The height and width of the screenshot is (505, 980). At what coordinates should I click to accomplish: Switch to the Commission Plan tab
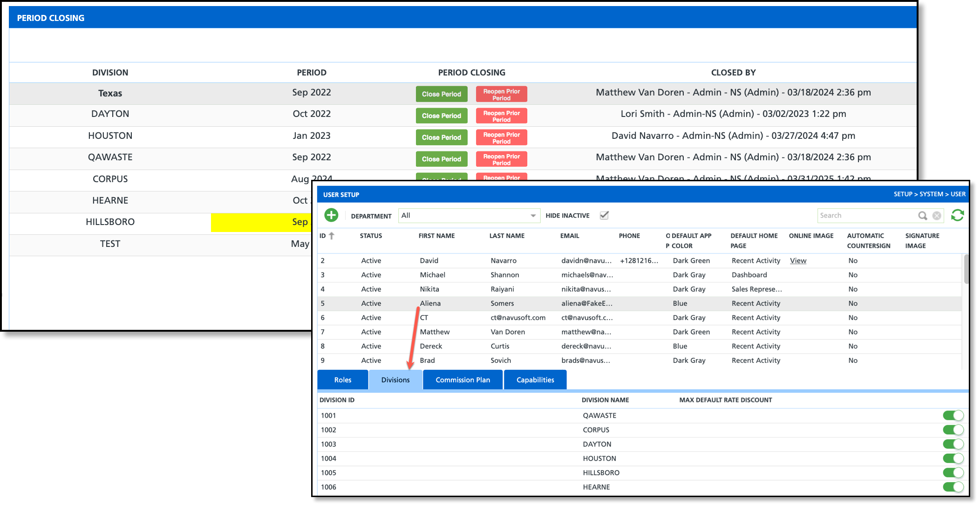(463, 380)
